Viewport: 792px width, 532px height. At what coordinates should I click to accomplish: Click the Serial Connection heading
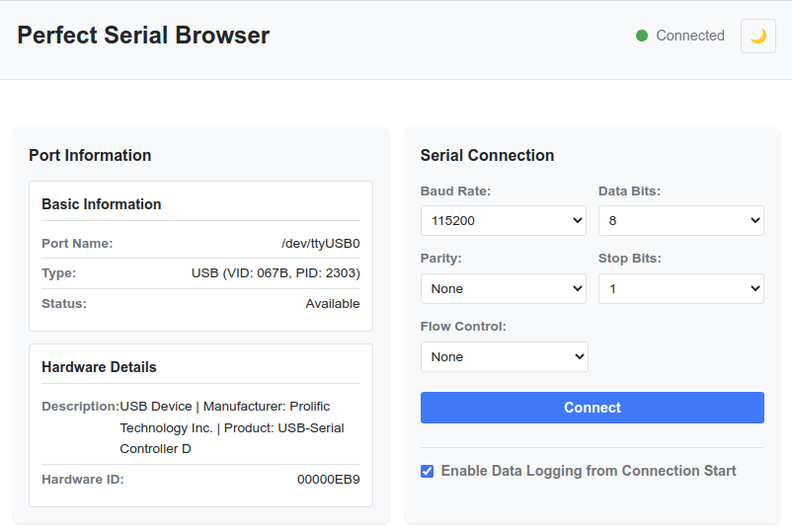point(487,156)
